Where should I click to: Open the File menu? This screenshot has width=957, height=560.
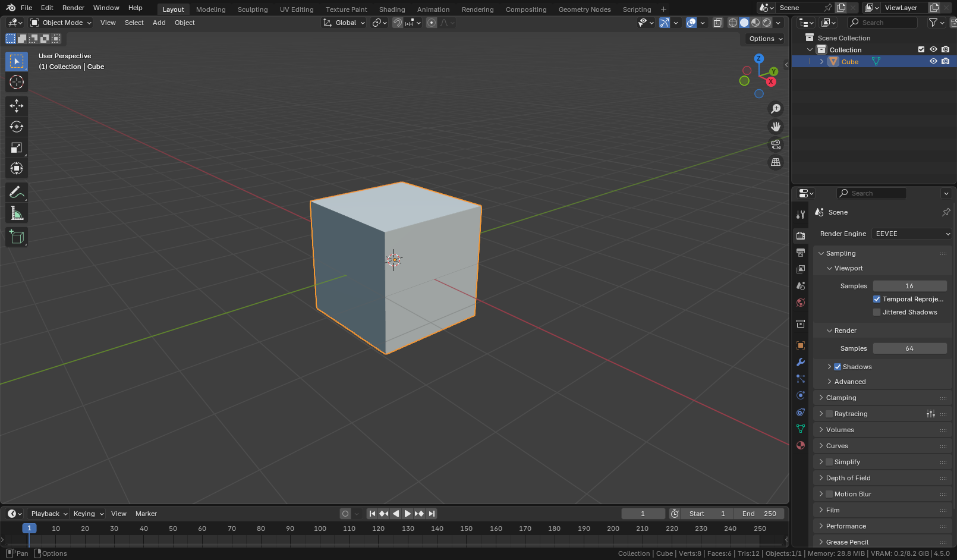[26, 8]
